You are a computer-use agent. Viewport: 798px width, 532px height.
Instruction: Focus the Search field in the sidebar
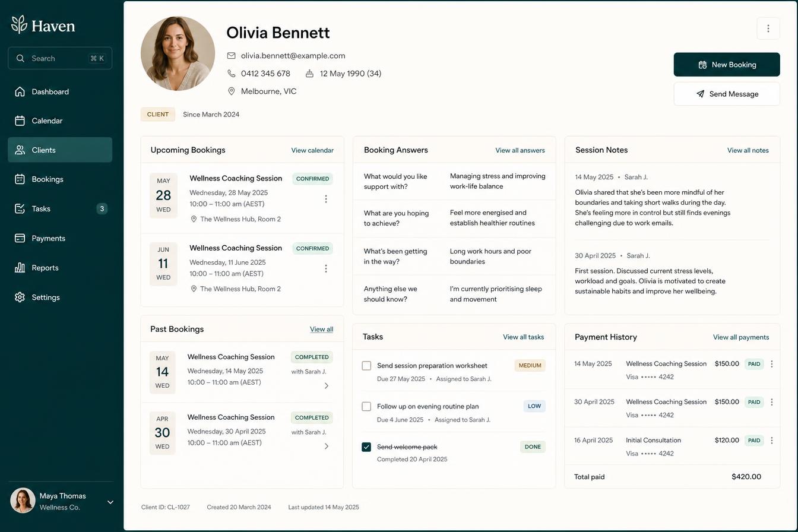(60, 58)
